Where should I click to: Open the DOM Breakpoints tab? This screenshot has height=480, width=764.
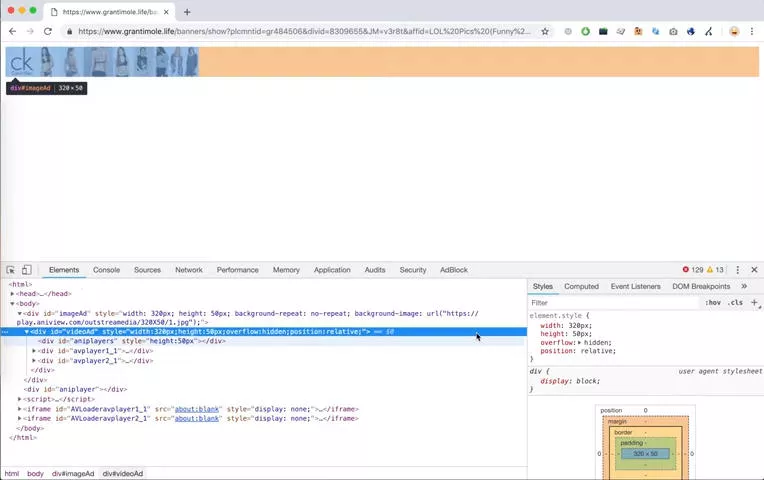click(701, 286)
